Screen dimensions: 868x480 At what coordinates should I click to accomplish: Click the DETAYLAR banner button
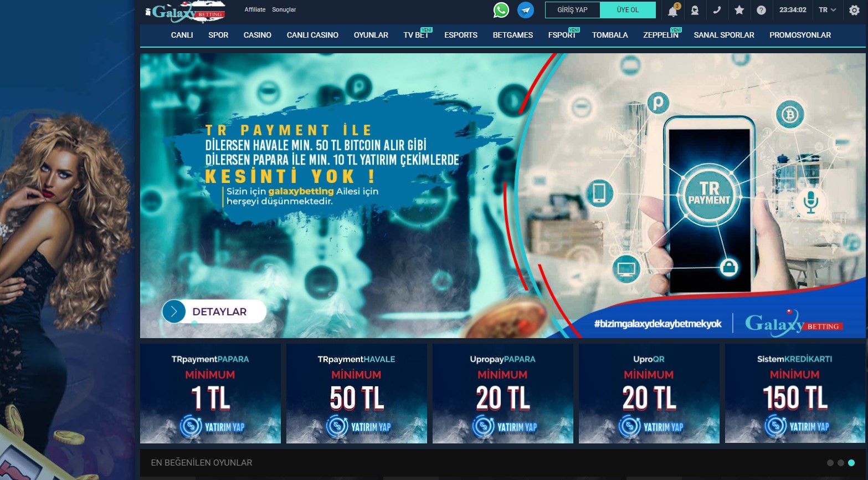coord(214,312)
